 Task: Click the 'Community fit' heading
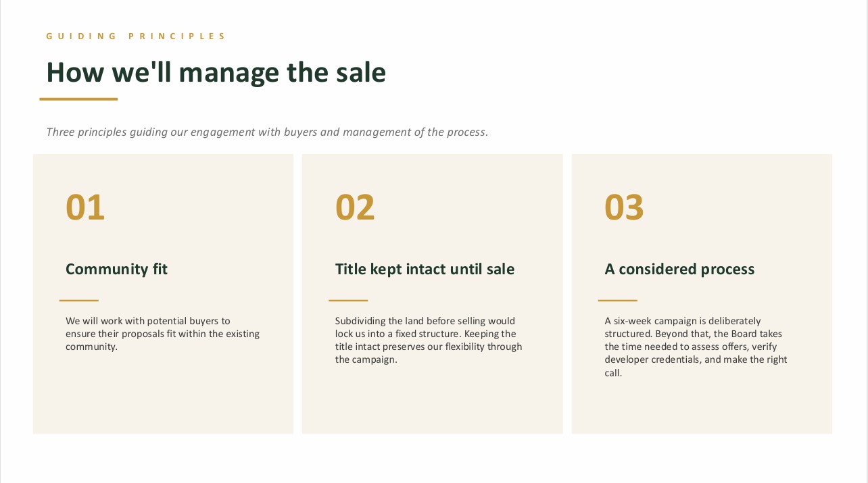click(116, 269)
